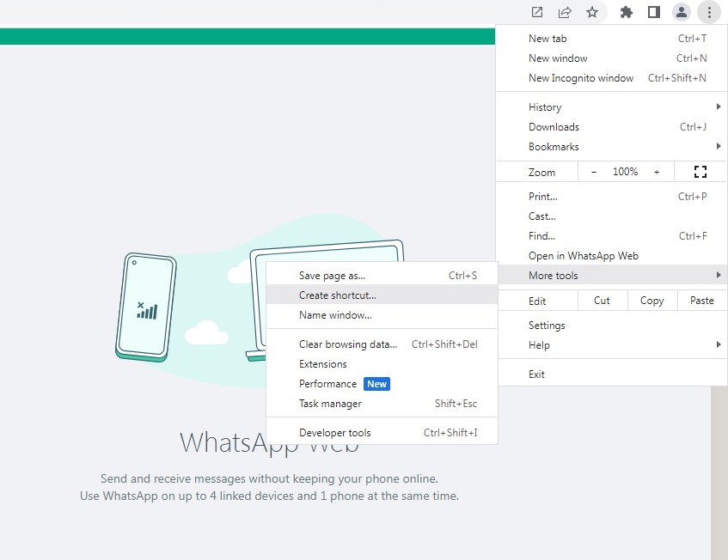Bookmark this tab with star icon
This screenshot has width=728, height=560.
pos(591,12)
